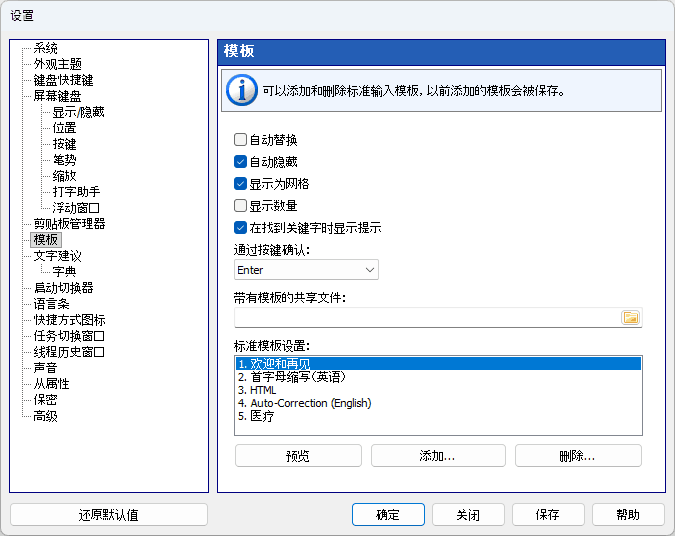Open the 外观主题 settings page
This screenshot has height=536, width=675.
[58, 64]
